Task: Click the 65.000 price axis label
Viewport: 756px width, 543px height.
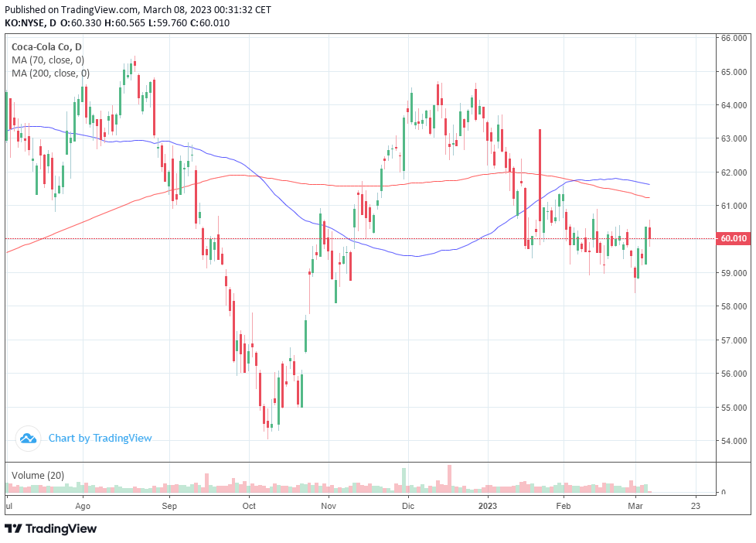Action: 734,72
